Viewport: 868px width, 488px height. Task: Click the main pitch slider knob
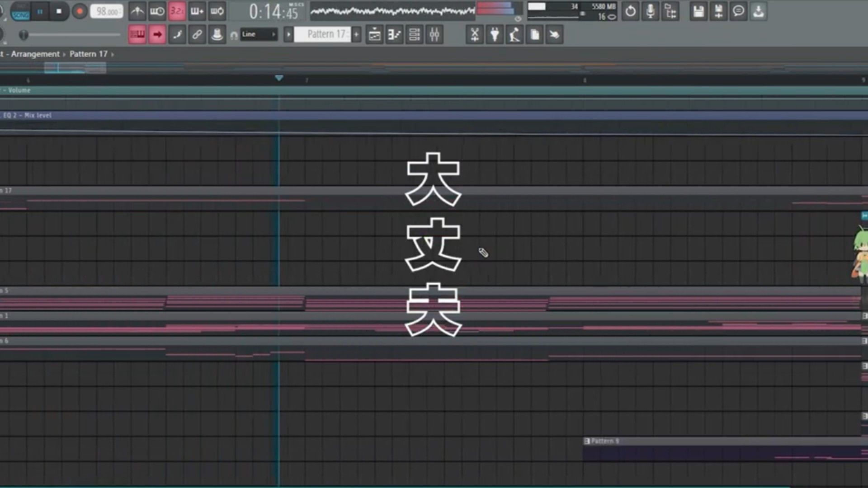(24, 35)
